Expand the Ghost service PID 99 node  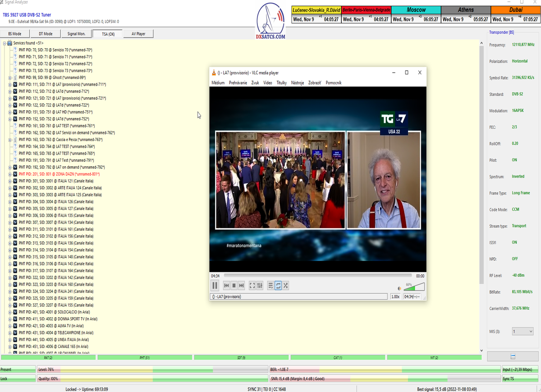pyautogui.click(x=9, y=77)
